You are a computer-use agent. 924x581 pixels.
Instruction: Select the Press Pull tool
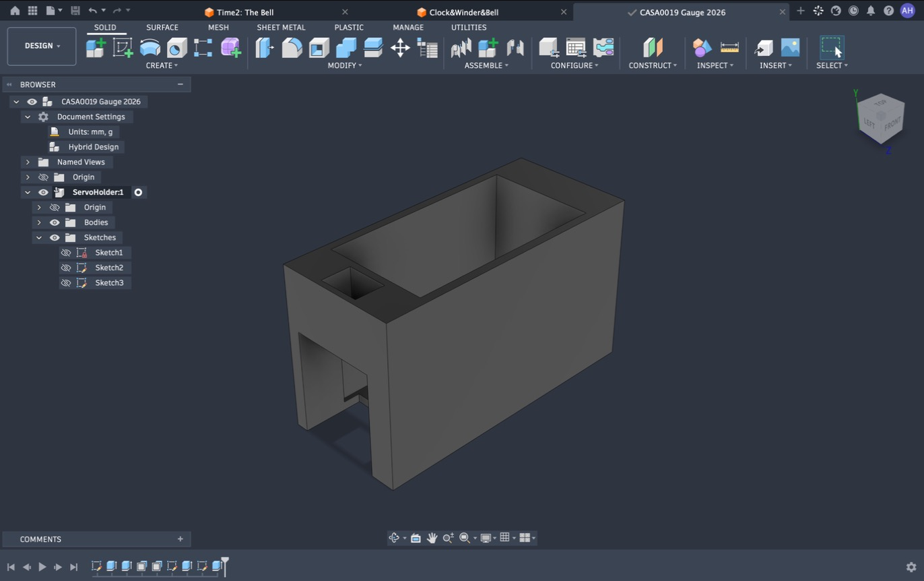[x=265, y=48]
